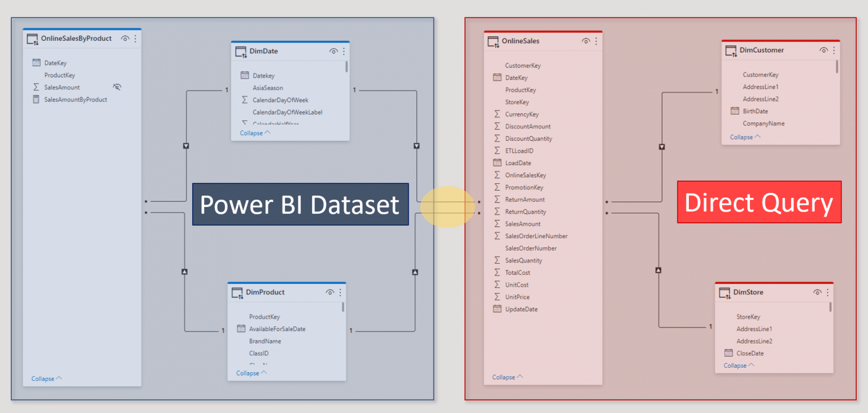This screenshot has width=868, height=413.
Task: Click sigma icon beside SalesAmount in OnlineSalesByProduct
Action: [x=37, y=87]
